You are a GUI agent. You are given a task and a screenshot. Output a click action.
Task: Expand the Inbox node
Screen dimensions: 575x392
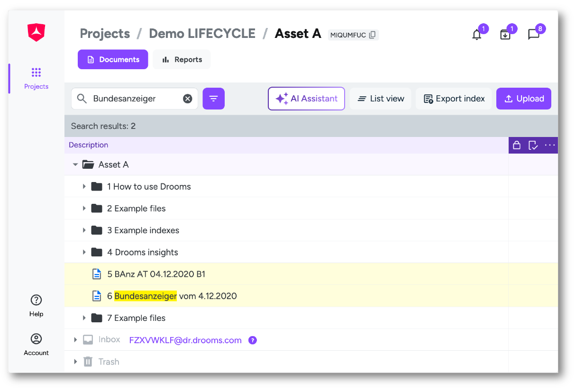tap(75, 340)
